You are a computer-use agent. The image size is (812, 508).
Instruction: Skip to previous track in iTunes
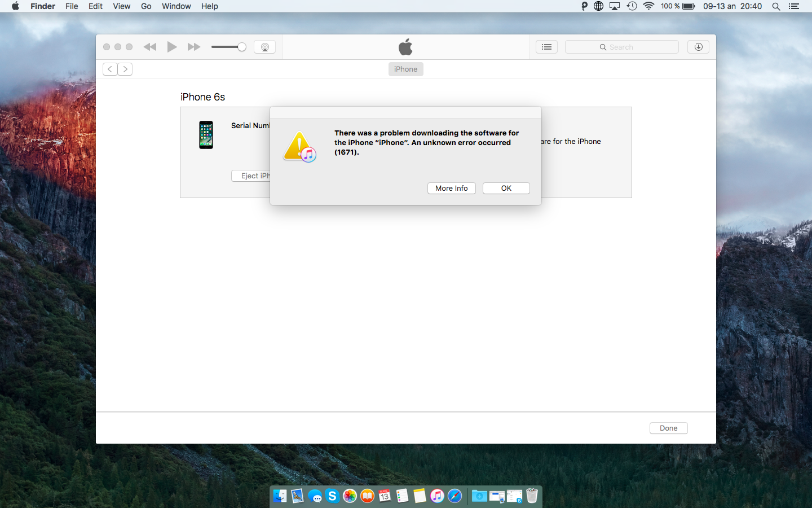(x=150, y=47)
